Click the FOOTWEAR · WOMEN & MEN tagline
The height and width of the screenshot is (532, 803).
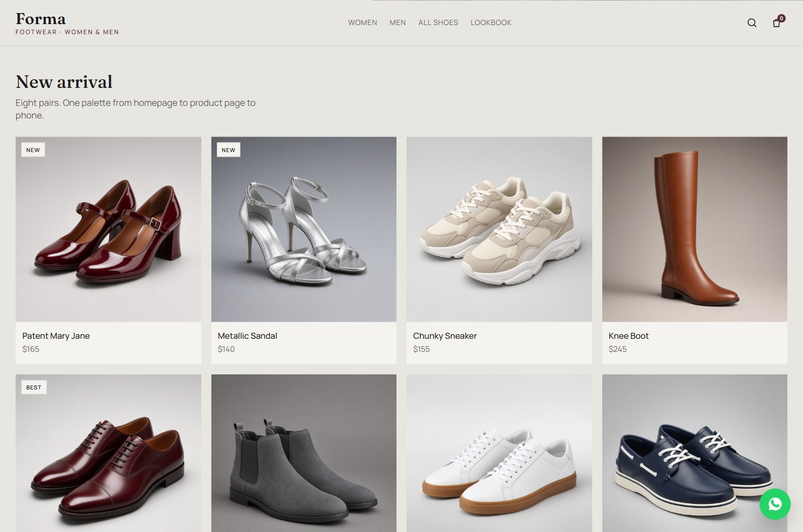(67, 32)
